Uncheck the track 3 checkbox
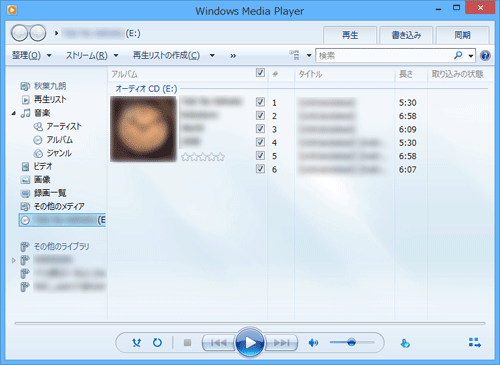The width and height of the screenshot is (500, 365). click(x=260, y=129)
